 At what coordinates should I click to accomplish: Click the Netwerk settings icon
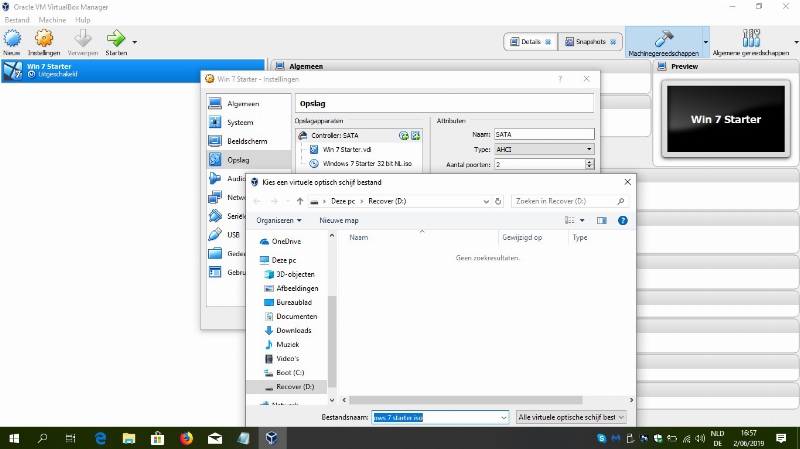pos(215,197)
